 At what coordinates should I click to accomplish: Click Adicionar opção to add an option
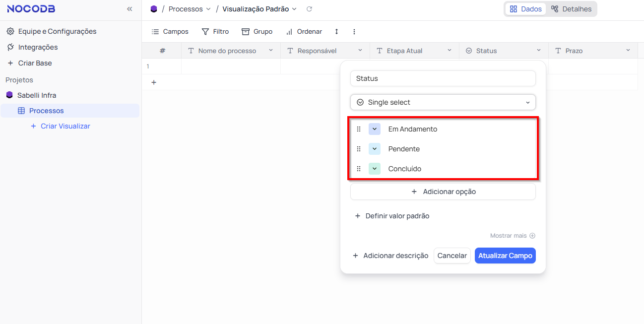pos(443,192)
